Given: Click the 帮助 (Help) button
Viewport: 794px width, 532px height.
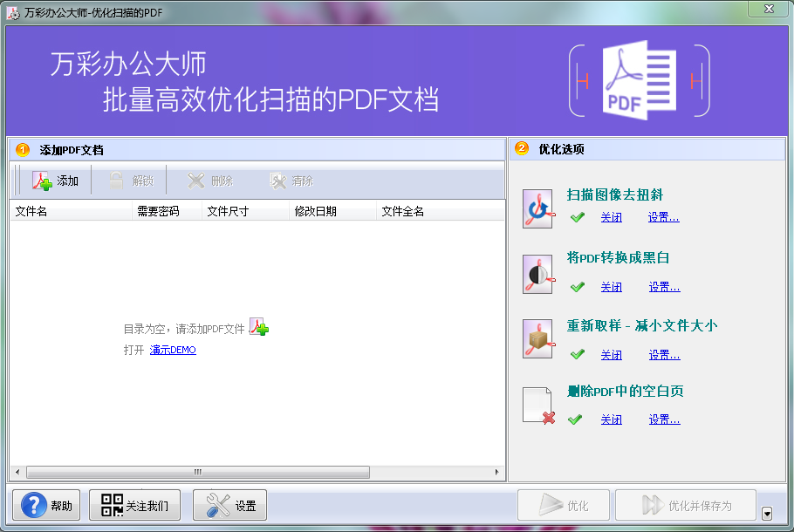Looking at the screenshot, I should [x=44, y=504].
